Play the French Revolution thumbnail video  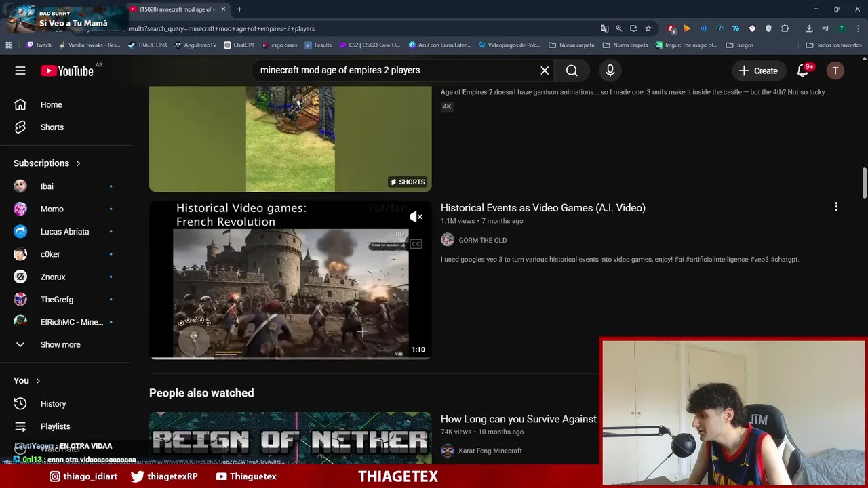pyautogui.click(x=290, y=280)
